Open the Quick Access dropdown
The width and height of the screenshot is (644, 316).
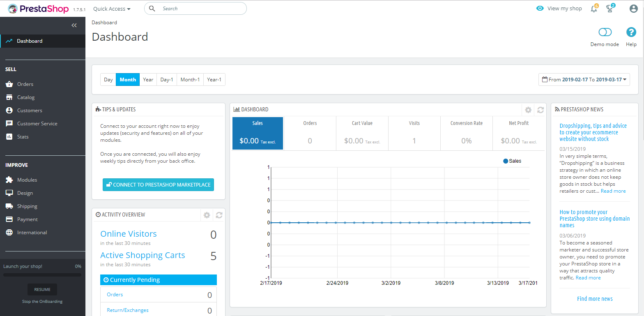112,9
